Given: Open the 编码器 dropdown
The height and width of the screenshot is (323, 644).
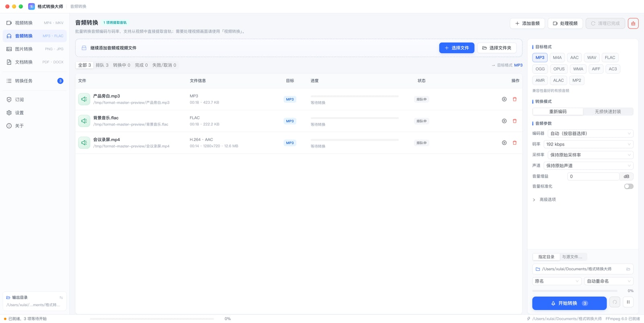Looking at the screenshot, I should click(x=590, y=134).
